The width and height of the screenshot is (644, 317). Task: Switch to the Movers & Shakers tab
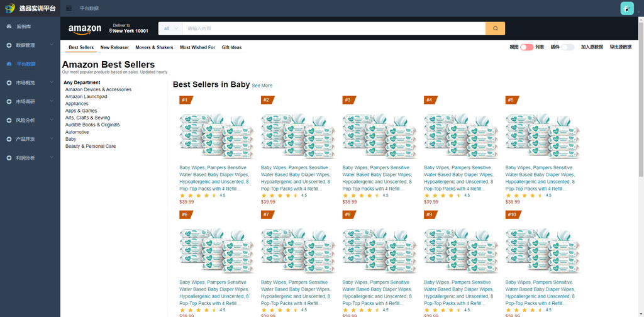(x=155, y=48)
